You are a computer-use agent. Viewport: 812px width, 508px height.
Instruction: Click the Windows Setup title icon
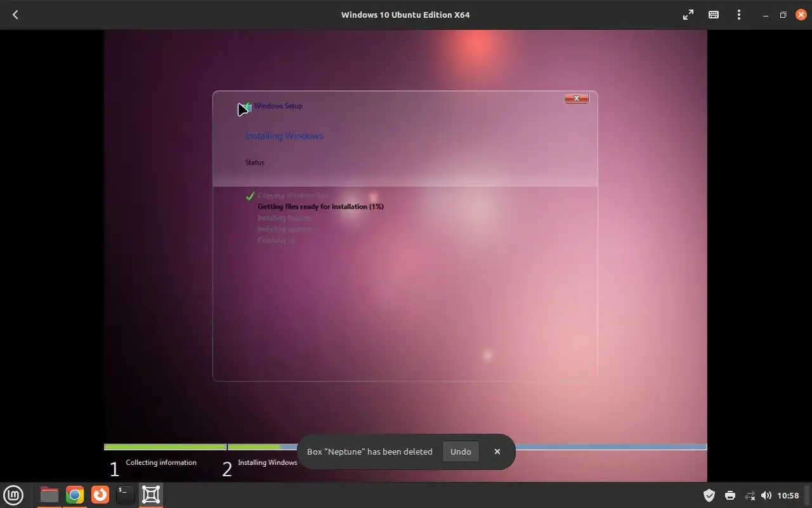pos(248,107)
